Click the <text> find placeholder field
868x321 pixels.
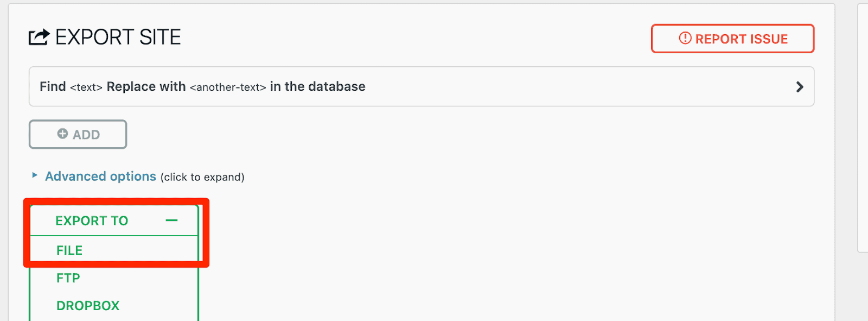[x=86, y=87]
